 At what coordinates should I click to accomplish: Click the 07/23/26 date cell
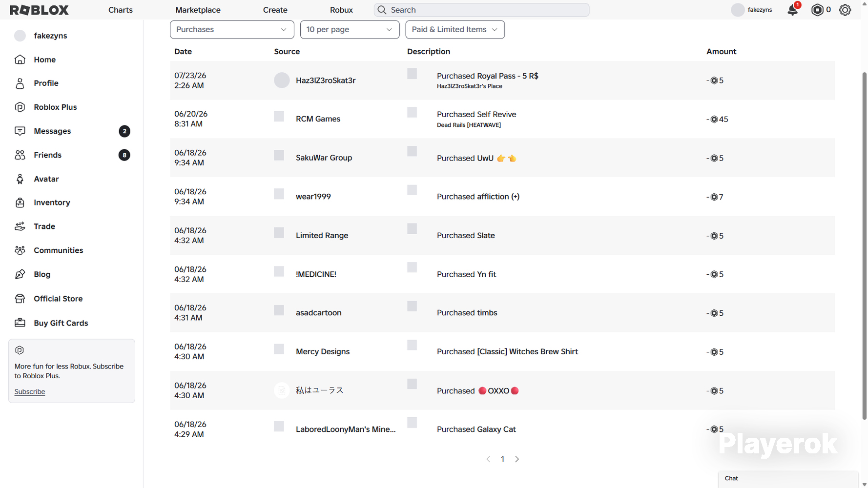tap(190, 81)
